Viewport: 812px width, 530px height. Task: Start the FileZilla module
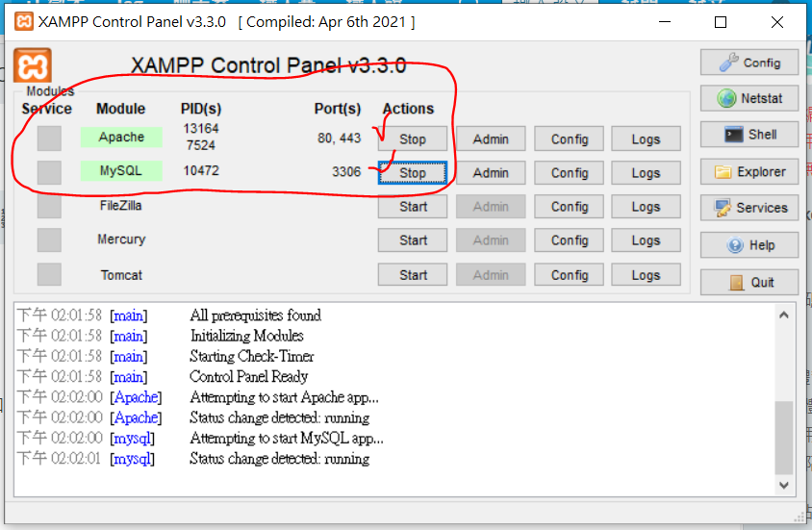412,207
